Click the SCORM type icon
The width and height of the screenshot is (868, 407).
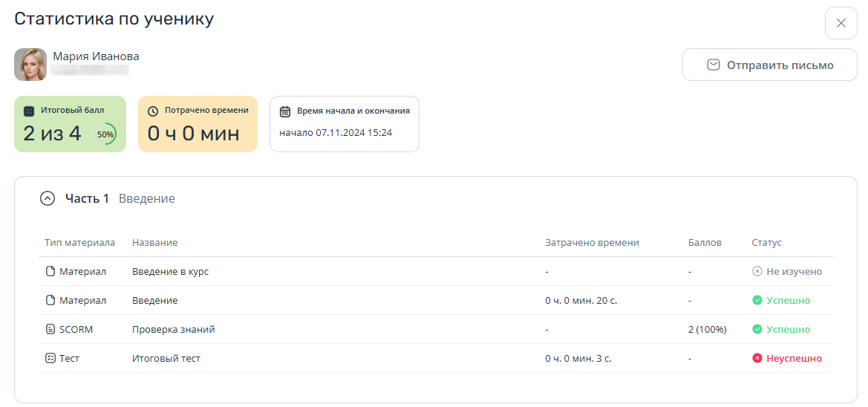click(50, 330)
